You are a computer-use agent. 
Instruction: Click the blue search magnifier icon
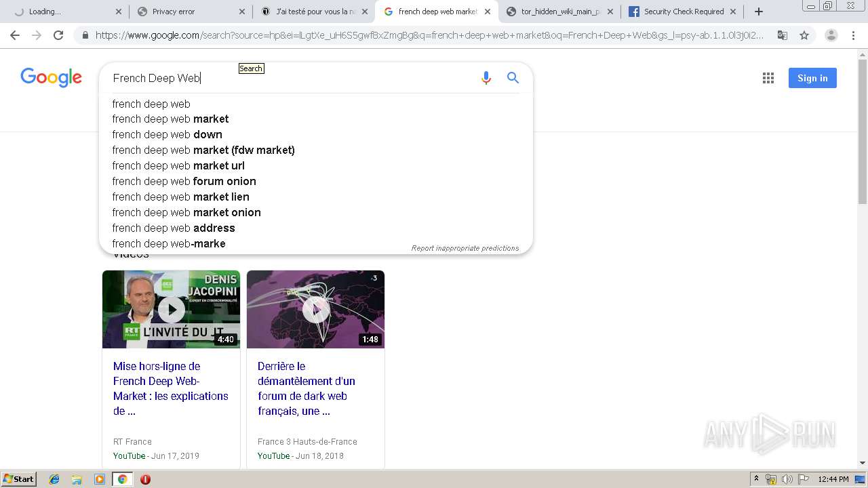pyautogui.click(x=513, y=78)
